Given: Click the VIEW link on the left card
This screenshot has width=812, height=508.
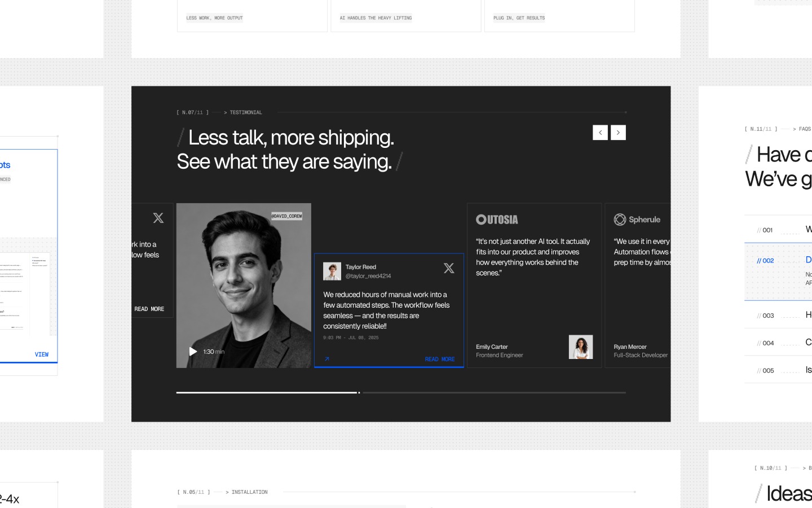Looking at the screenshot, I should (x=42, y=354).
